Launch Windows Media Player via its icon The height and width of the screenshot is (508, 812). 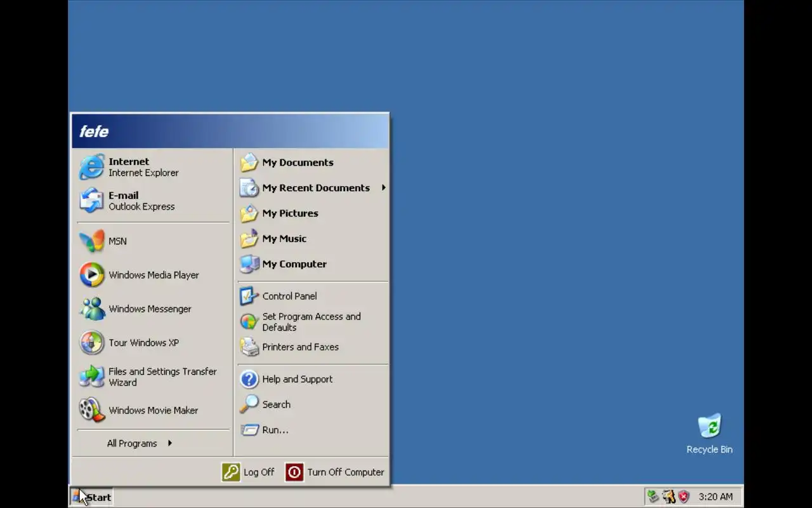(91, 275)
